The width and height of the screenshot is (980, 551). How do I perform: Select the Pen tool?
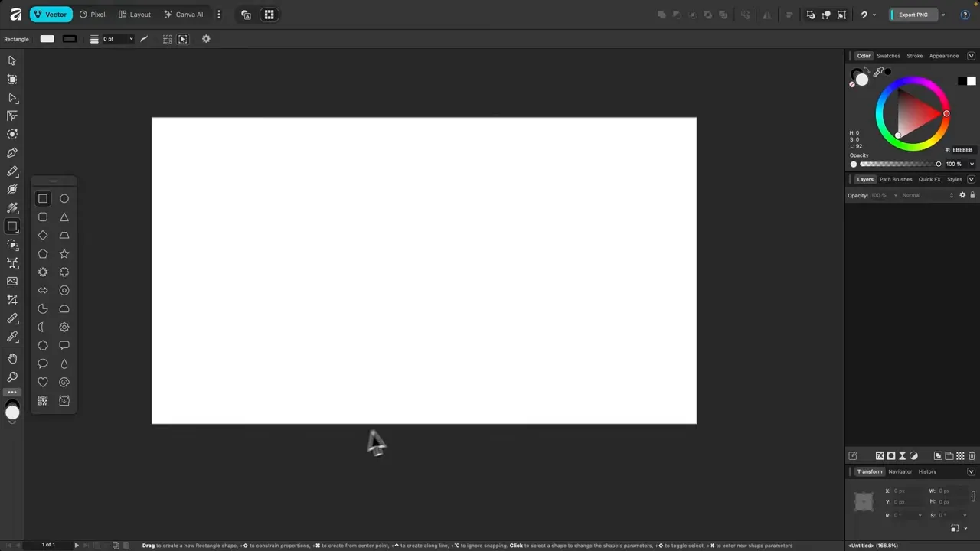click(11, 152)
